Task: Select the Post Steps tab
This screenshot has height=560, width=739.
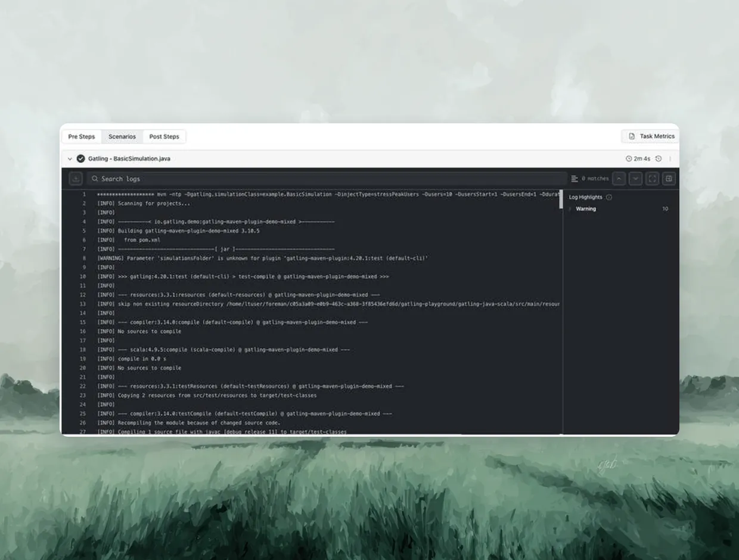Action: click(164, 136)
